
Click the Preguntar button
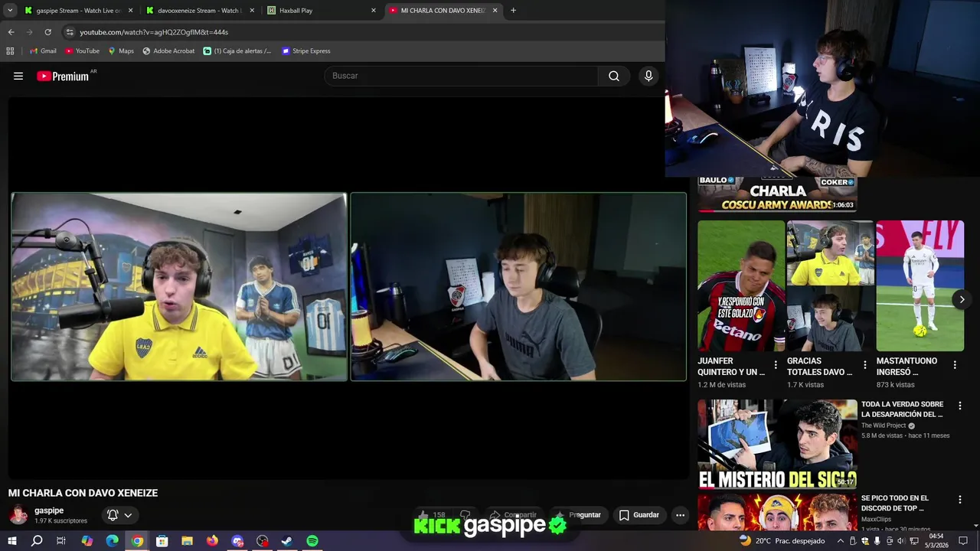pyautogui.click(x=578, y=515)
